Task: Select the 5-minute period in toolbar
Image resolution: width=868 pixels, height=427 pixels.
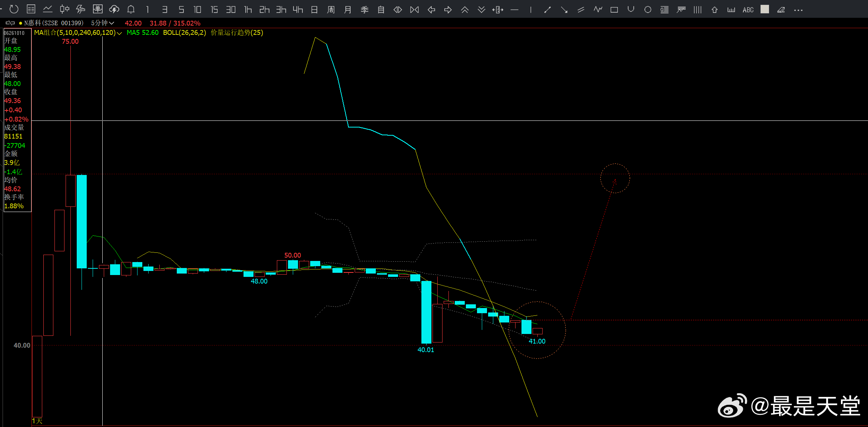Action: click(181, 10)
